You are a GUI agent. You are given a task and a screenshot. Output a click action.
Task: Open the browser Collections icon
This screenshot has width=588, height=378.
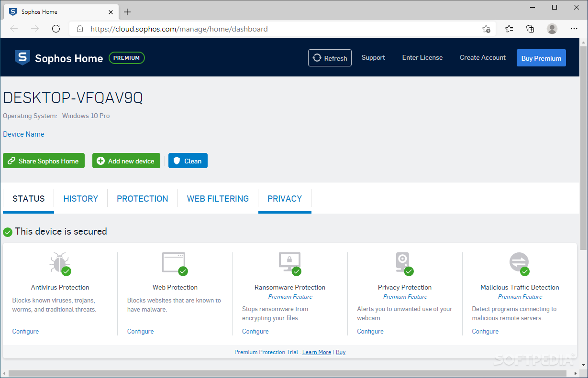(530, 29)
